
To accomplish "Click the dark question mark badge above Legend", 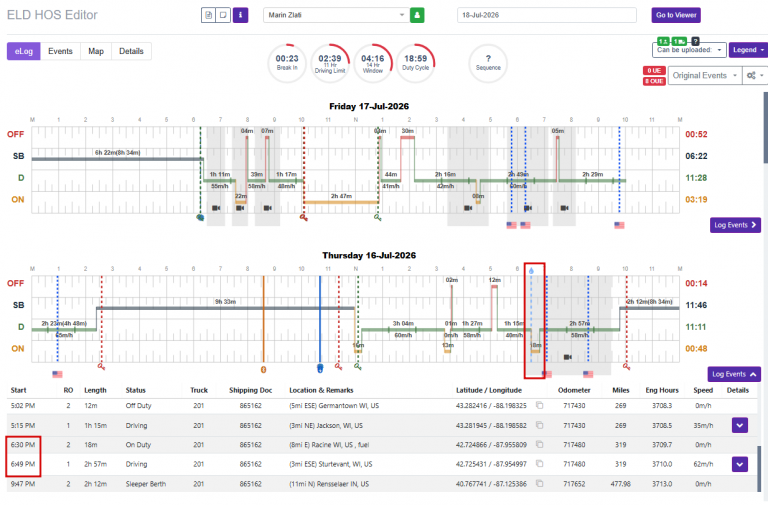I will tap(696, 41).
